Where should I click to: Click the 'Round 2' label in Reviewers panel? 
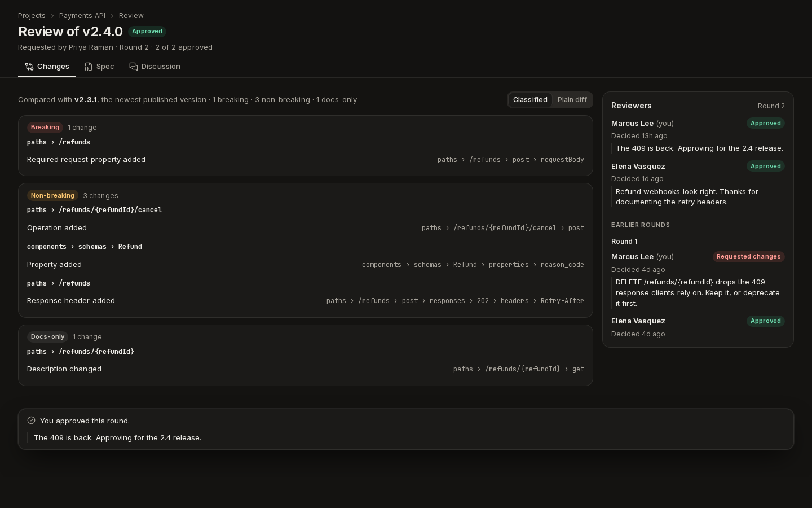(x=771, y=106)
